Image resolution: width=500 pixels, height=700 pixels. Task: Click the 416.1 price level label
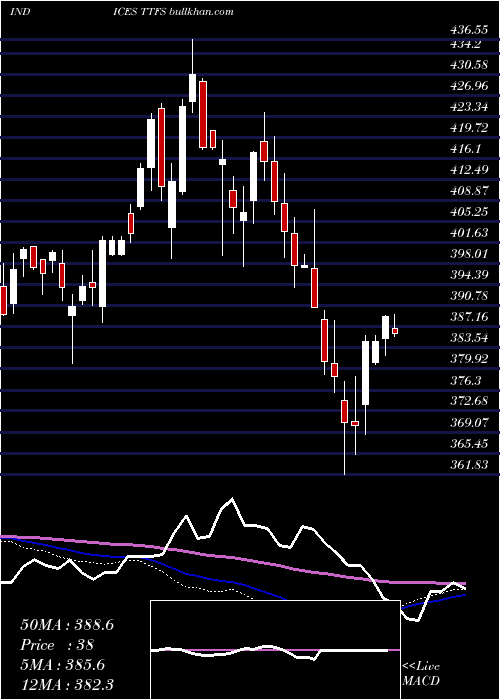coord(466,149)
